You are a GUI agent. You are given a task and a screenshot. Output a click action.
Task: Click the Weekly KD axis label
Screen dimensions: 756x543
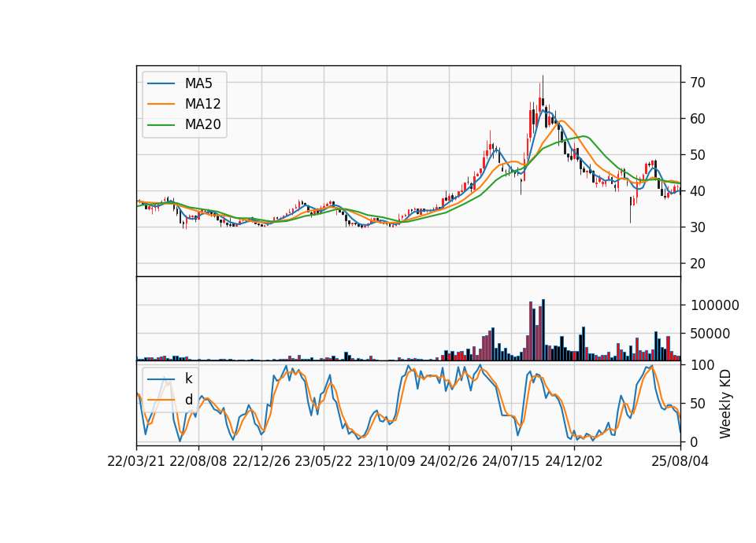tap(725, 404)
